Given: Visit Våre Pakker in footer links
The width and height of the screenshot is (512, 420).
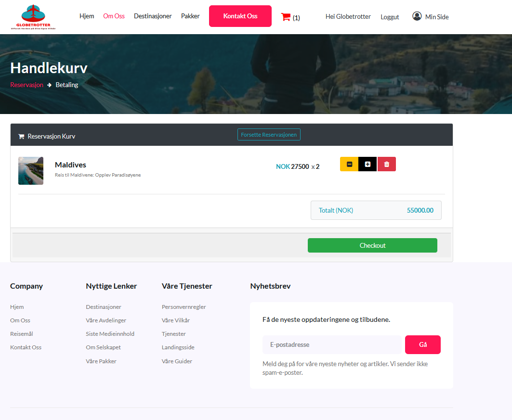Looking at the screenshot, I should point(101,361).
